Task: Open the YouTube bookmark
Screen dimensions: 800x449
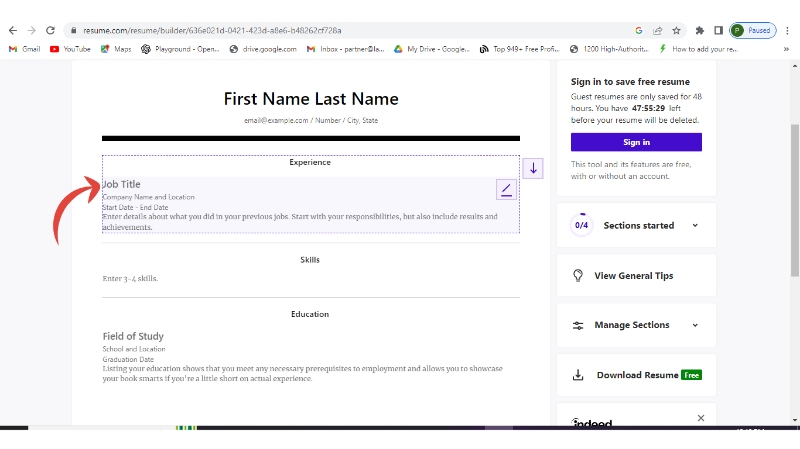Action: 70,48
